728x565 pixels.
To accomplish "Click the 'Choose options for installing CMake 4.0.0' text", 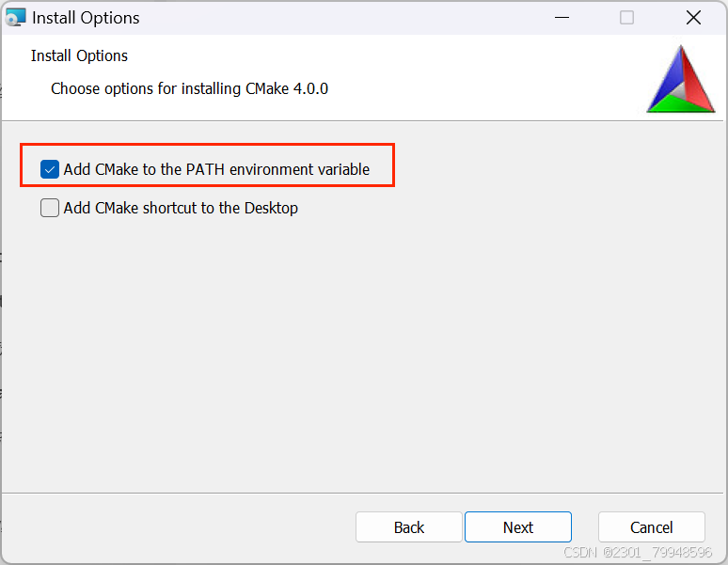I will tap(189, 88).
